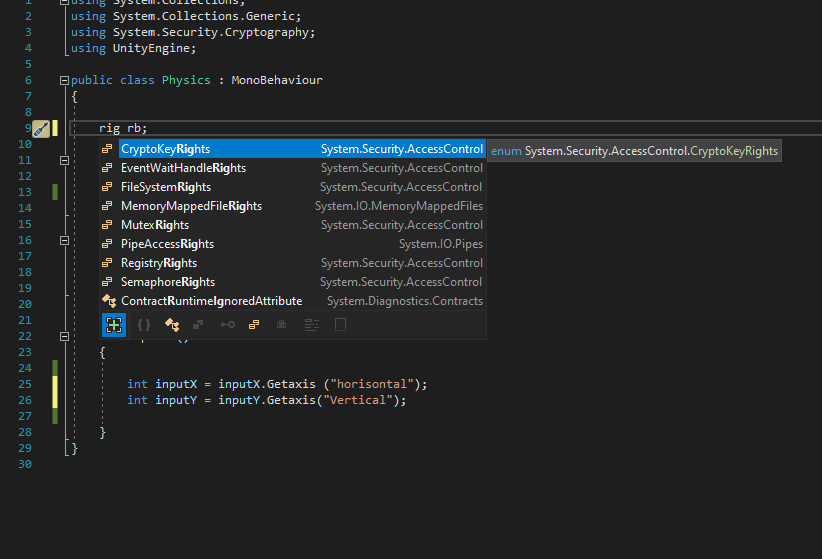Viewport: 822px width, 559px height.
Task: Click the enum icon beside MemoryMappedFileRights
Action: pos(107,206)
